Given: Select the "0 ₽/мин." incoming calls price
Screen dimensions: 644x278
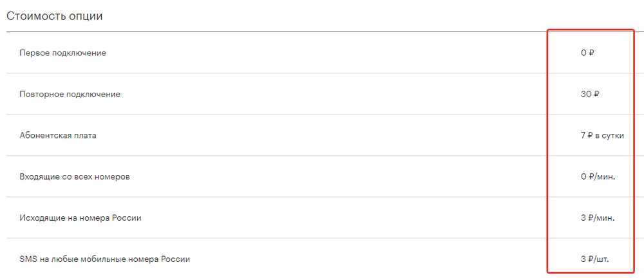Looking at the screenshot, I should coord(598,176).
